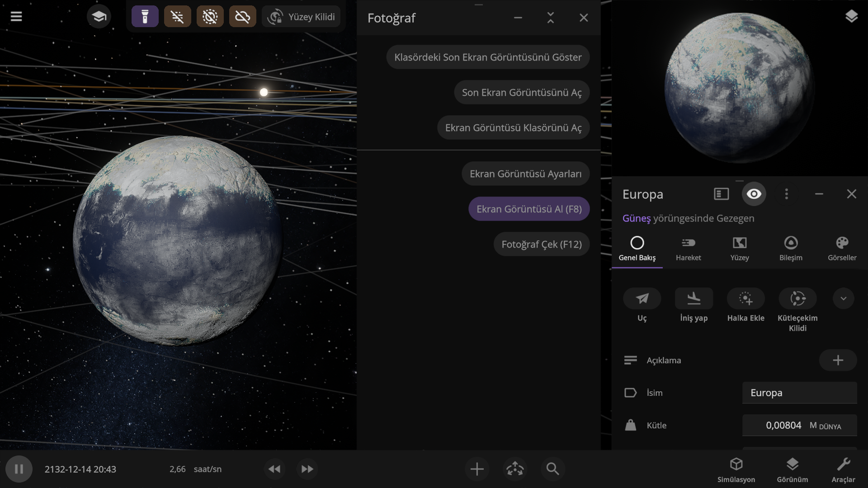Open Ekran Görüntüsü Klasörünü Aç
868x488 pixels.
coord(513,127)
